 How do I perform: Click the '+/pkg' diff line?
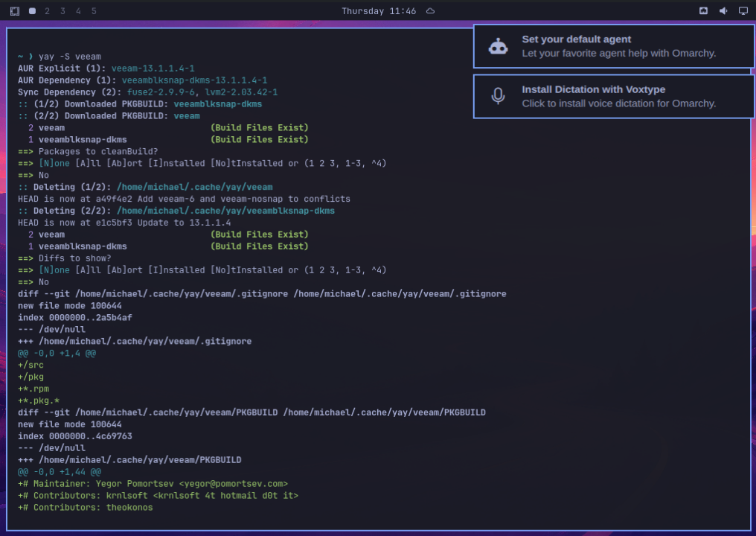pos(31,377)
